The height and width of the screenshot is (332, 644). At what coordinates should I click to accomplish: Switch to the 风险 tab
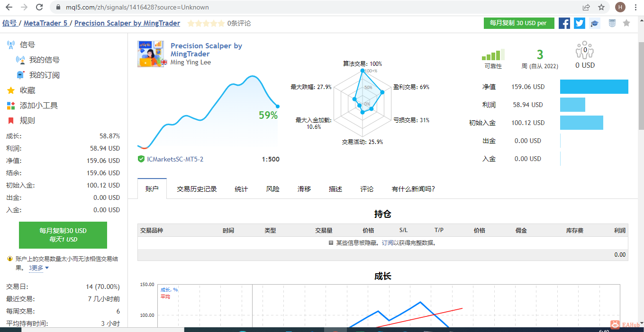pyautogui.click(x=273, y=189)
